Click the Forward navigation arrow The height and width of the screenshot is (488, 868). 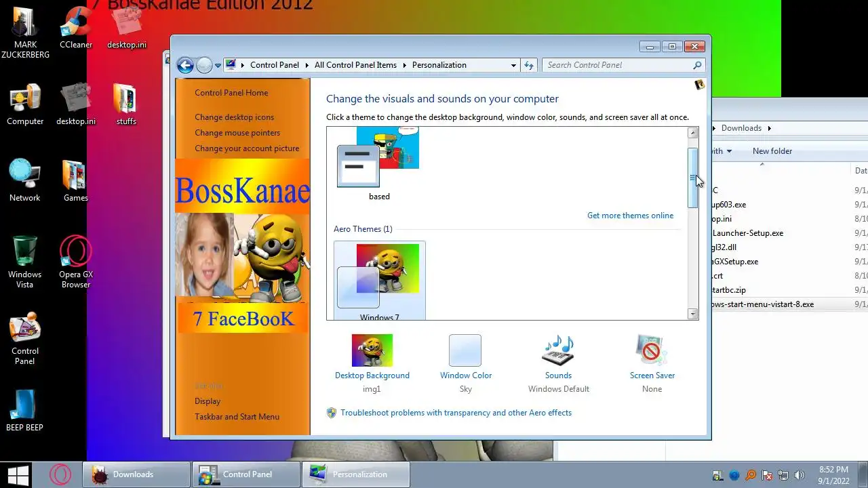pyautogui.click(x=204, y=65)
